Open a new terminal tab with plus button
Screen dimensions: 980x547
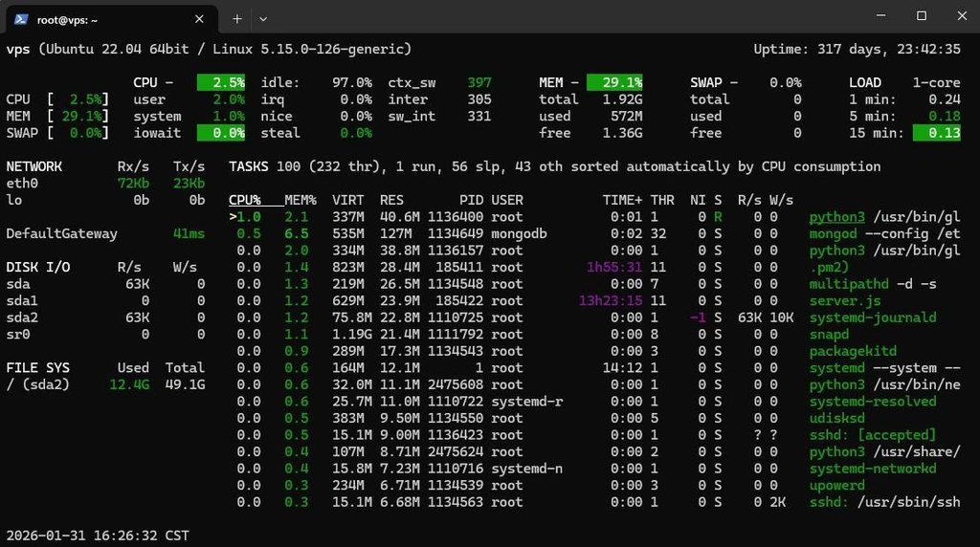237,19
